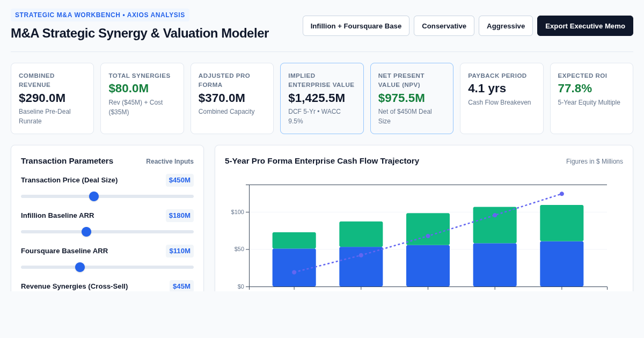The height and width of the screenshot is (338, 644).
Task: Click the Reactive Inputs label
Action: [x=170, y=161]
